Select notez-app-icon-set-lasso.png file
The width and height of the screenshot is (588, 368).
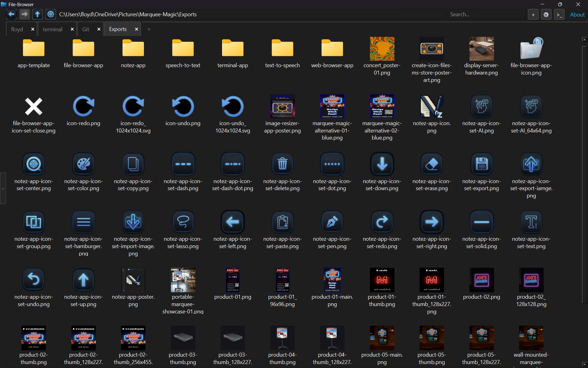[183, 230]
